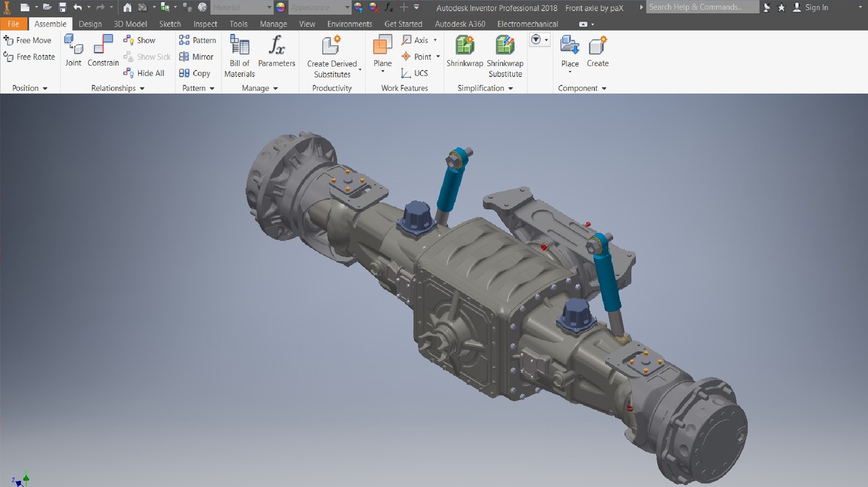Click the Clear appearance override icon

(x=373, y=7)
